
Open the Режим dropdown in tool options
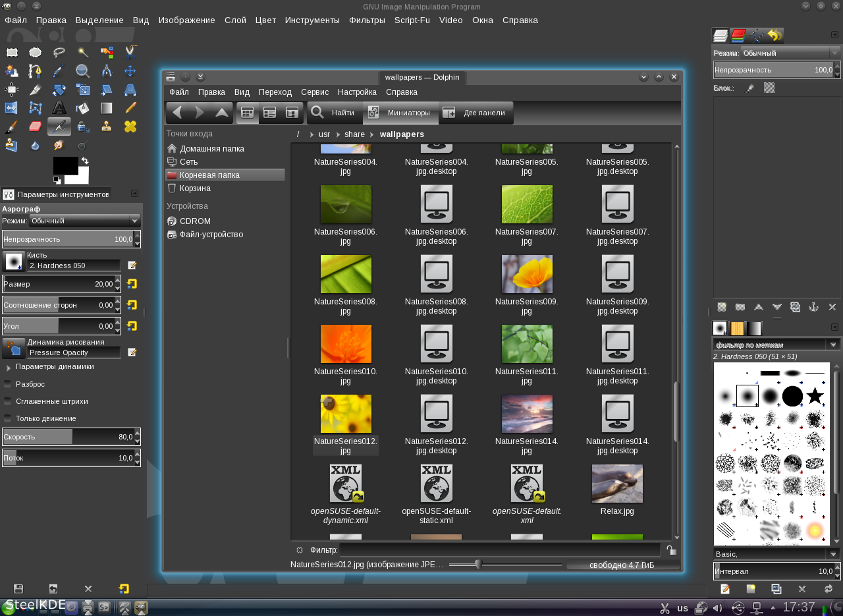click(84, 221)
